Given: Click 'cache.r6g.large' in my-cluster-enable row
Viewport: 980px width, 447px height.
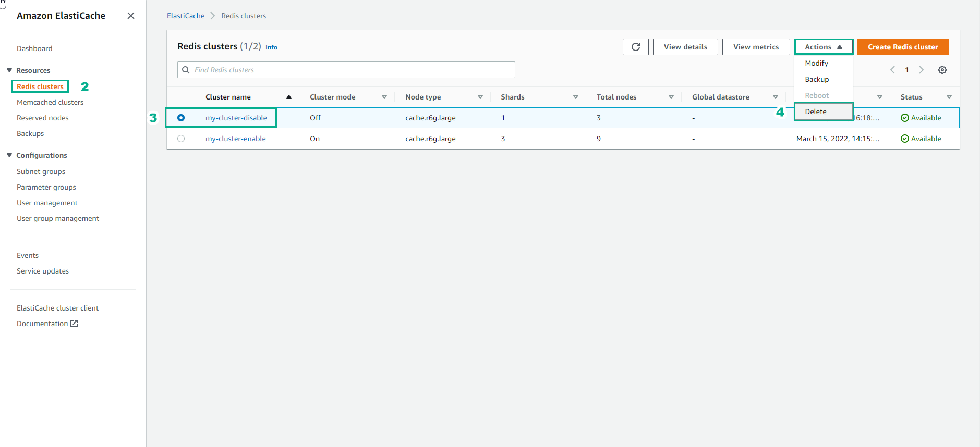Looking at the screenshot, I should click(x=430, y=139).
